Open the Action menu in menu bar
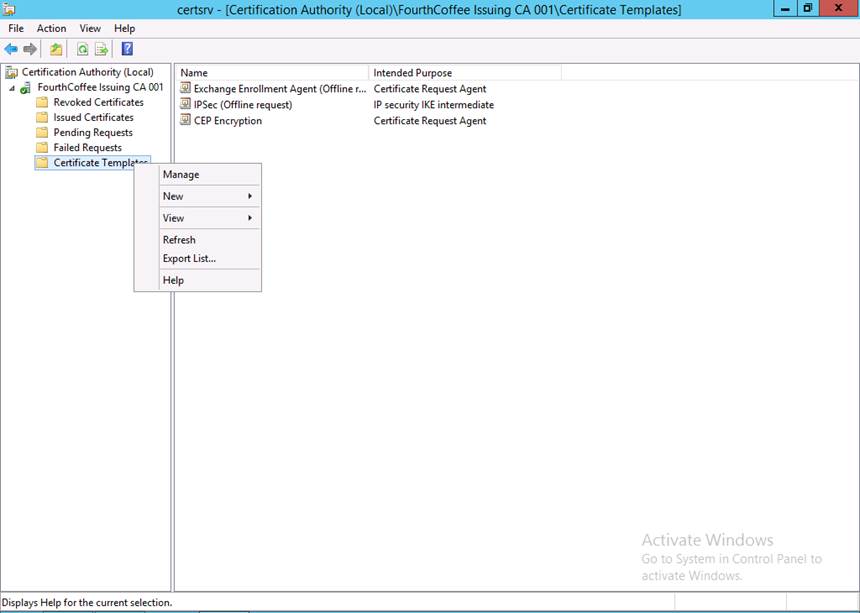860x613 pixels. (51, 29)
